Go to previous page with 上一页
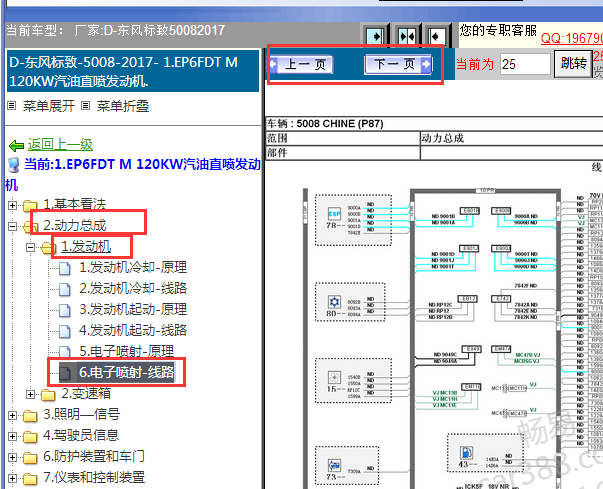Image resolution: width=603 pixels, height=489 pixels. (x=301, y=64)
